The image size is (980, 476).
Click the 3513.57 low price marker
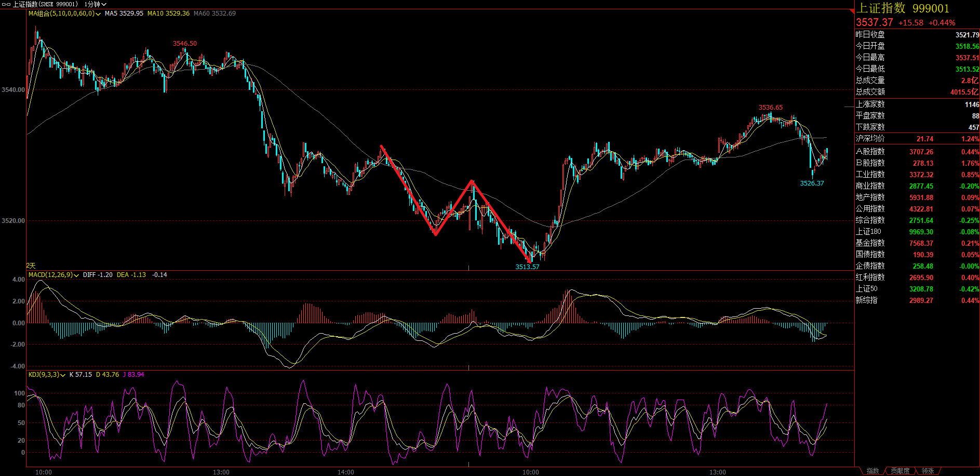(527, 267)
